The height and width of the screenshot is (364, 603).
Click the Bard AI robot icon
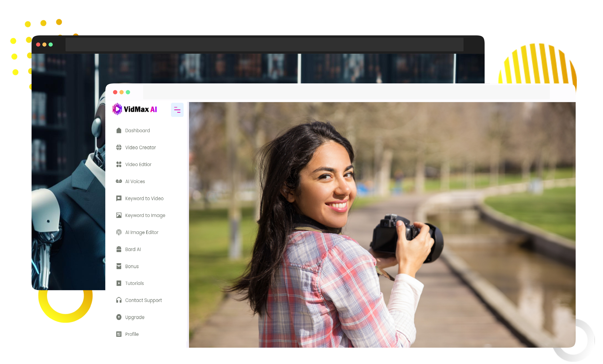click(119, 249)
